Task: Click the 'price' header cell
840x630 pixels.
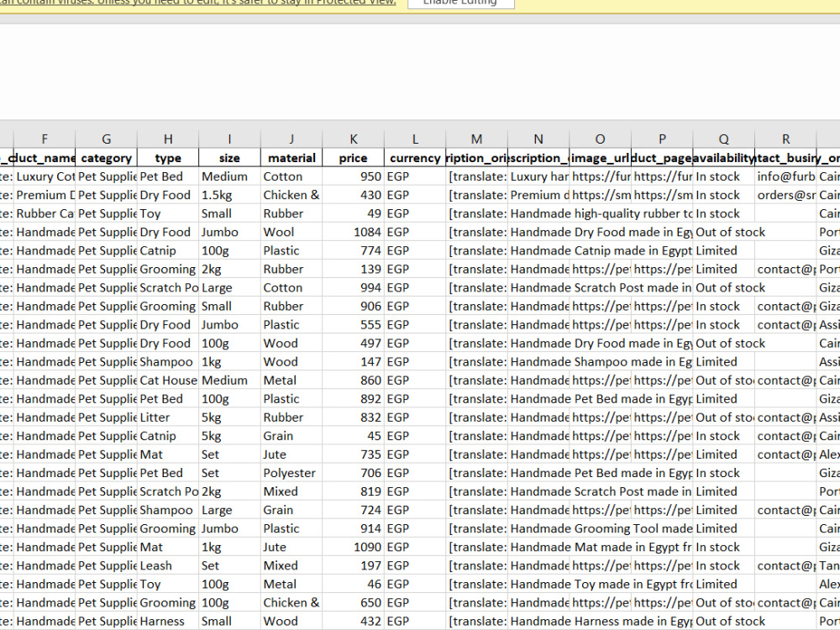Action: (353, 158)
